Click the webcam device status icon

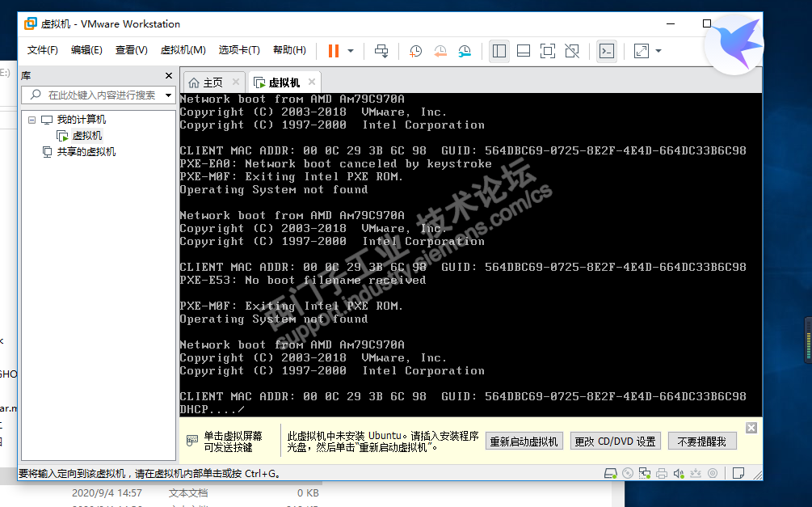pyautogui.click(x=713, y=473)
